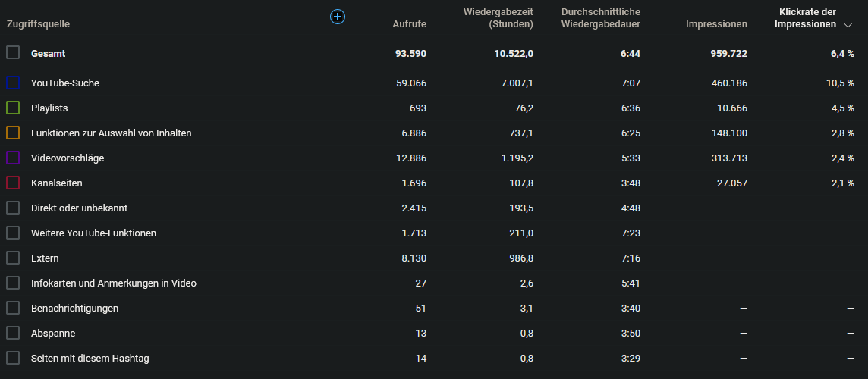This screenshot has height=379, width=868.
Task: Toggle the orange Funktionen zur Auswahl checkbox
Action: [13, 133]
